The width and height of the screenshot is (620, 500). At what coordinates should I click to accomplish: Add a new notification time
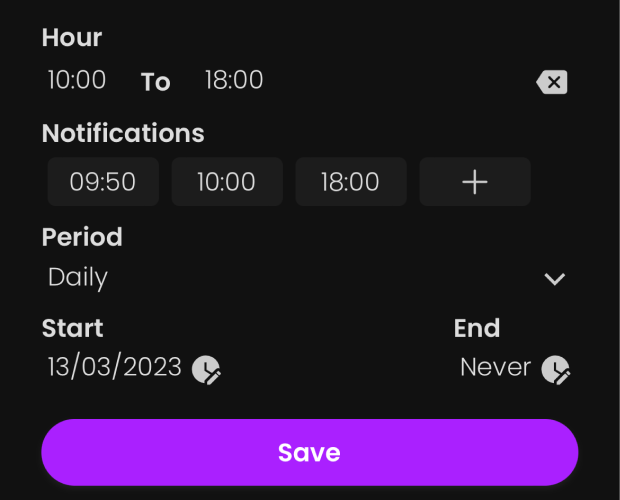(475, 182)
